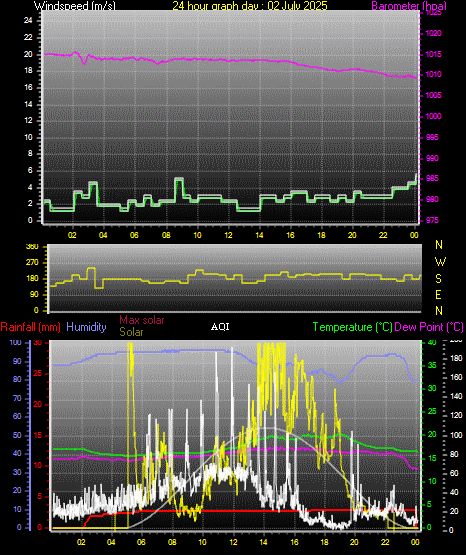
Task: Click the Humidity legend label
Action: tap(86, 327)
